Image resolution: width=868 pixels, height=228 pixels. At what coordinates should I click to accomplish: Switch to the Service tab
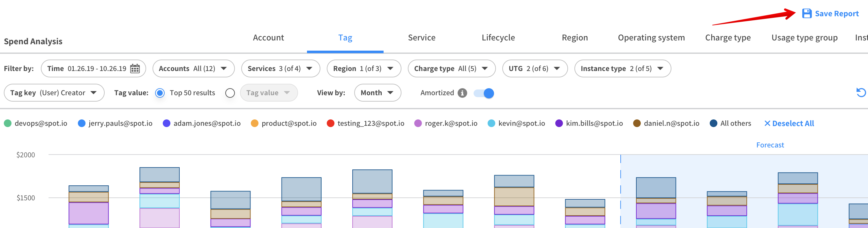pos(422,38)
